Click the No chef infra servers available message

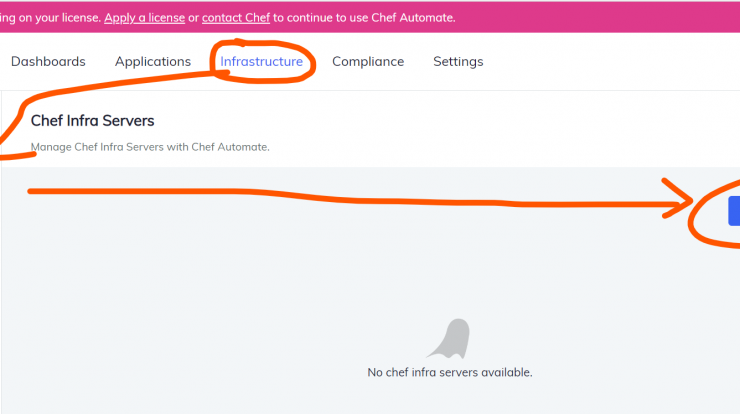coord(450,372)
